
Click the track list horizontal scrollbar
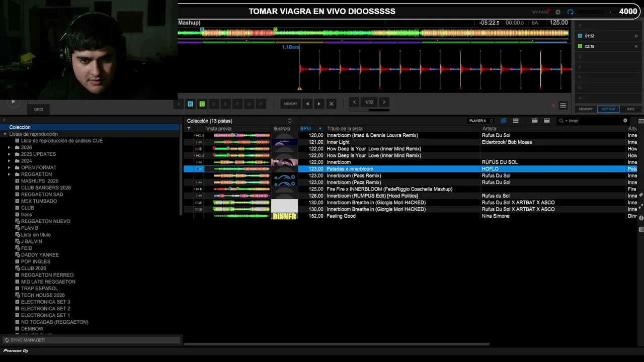pyautogui.click(x=337, y=344)
